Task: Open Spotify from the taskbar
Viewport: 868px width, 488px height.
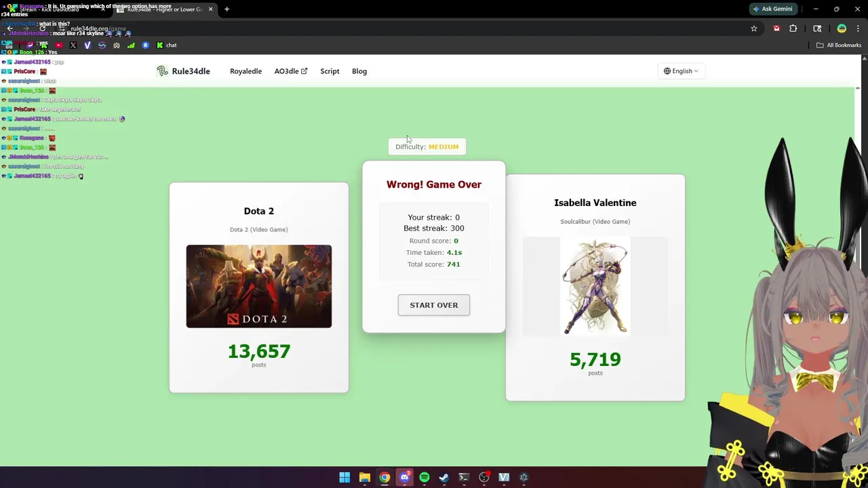Action: [x=424, y=477]
